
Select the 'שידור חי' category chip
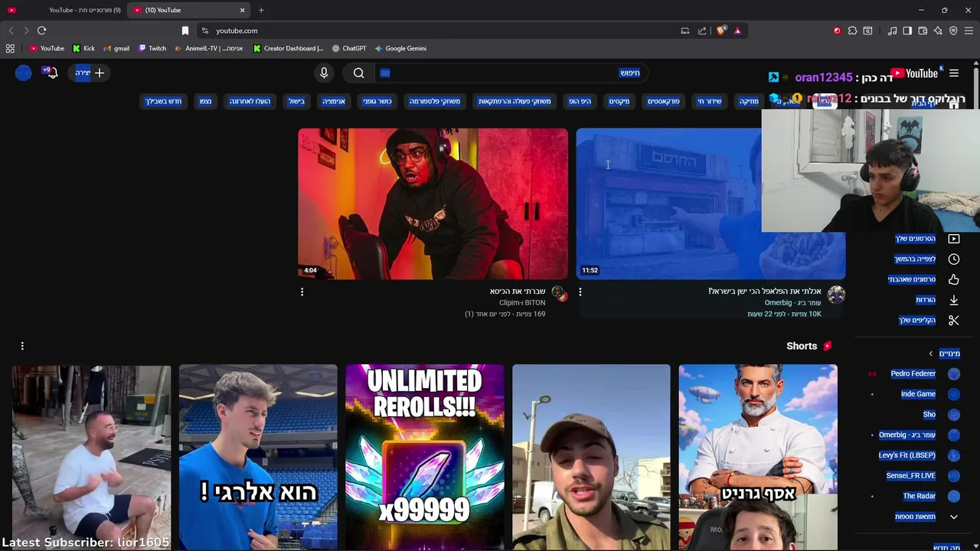[709, 101]
